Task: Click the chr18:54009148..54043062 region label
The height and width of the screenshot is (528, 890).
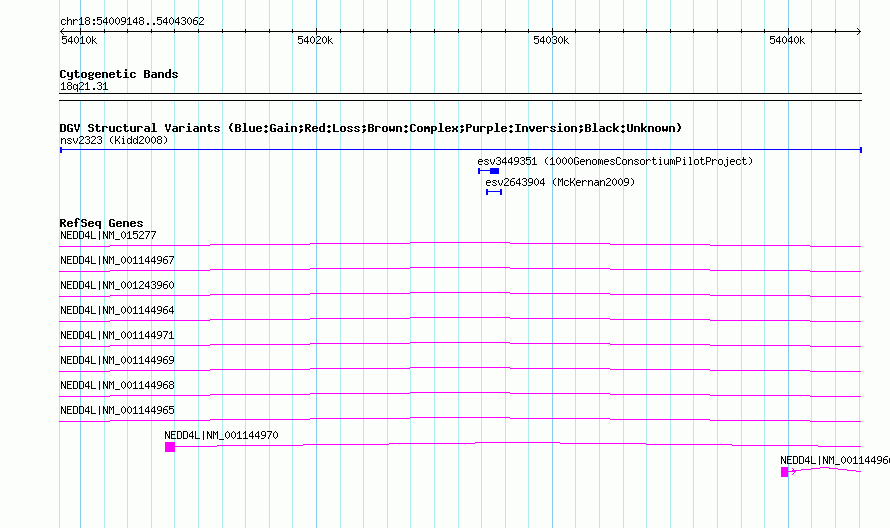Action: 132,22
